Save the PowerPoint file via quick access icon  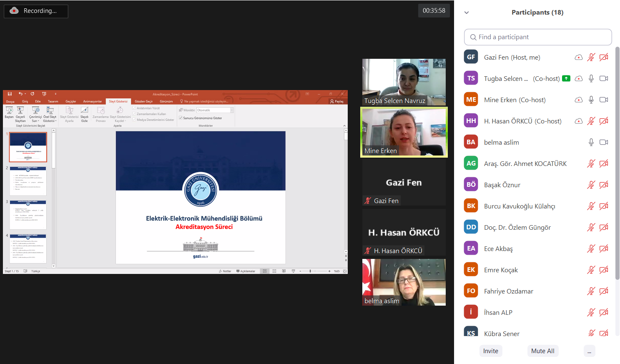(x=10, y=94)
